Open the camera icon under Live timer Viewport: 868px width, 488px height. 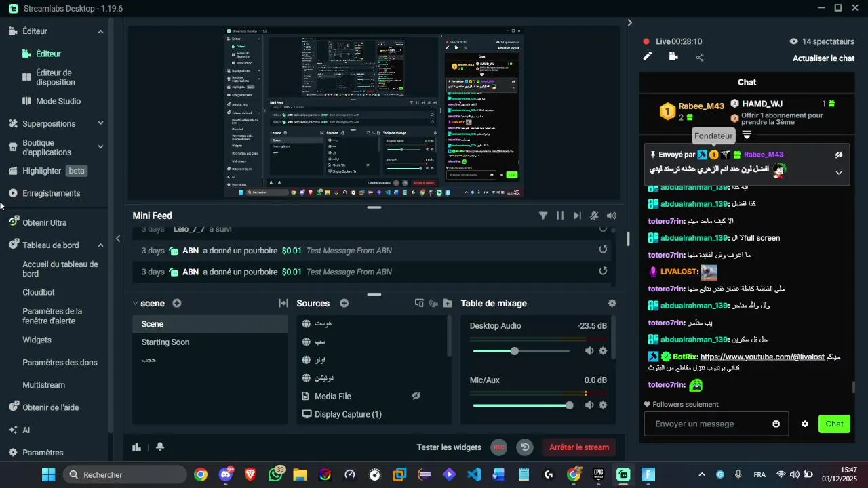coord(673,56)
